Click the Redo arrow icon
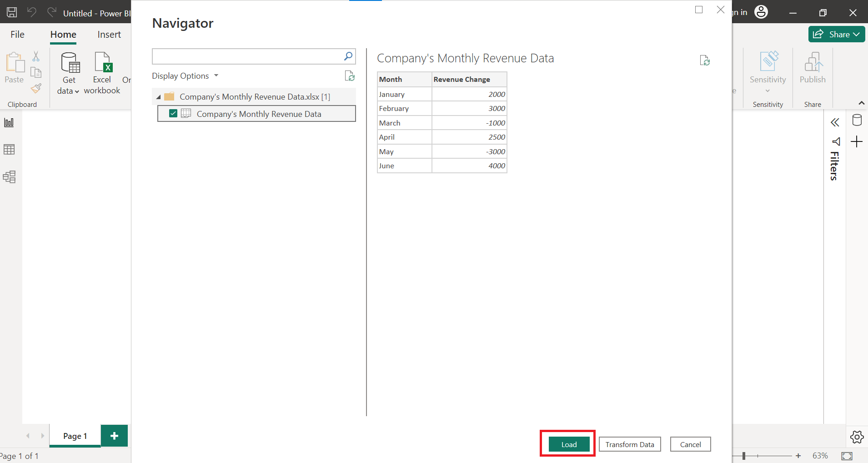868x463 pixels. pyautogui.click(x=52, y=12)
